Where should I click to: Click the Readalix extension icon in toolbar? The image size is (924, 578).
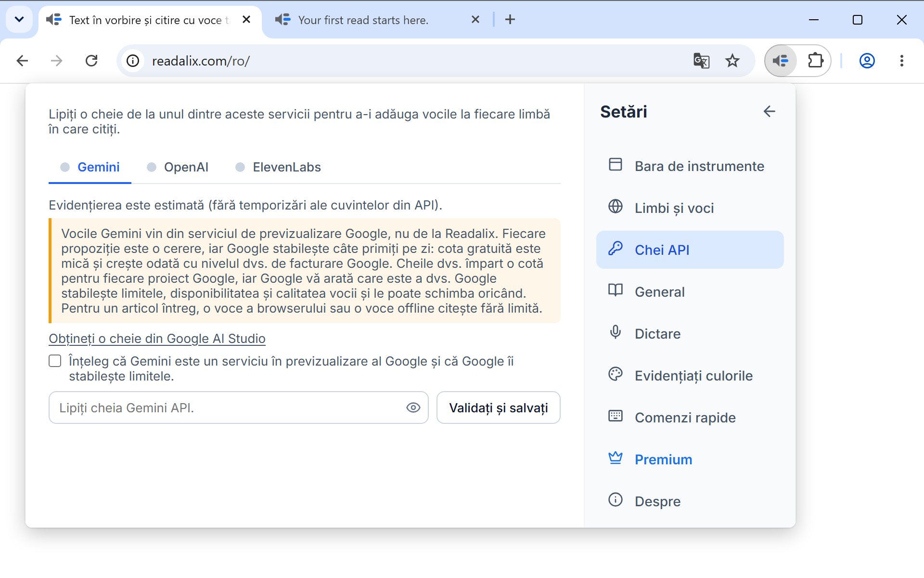click(781, 61)
